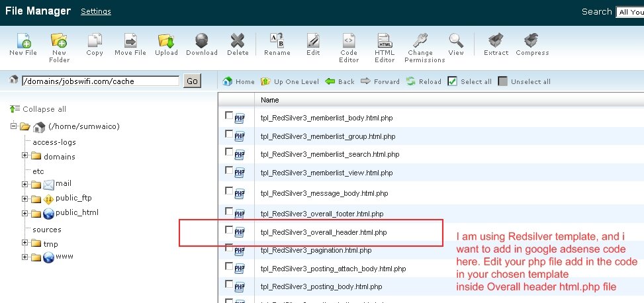The height and width of the screenshot is (303, 644).
Task: Click PHP icon for memberlist_body file
Action: pyautogui.click(x=240, y=118)
